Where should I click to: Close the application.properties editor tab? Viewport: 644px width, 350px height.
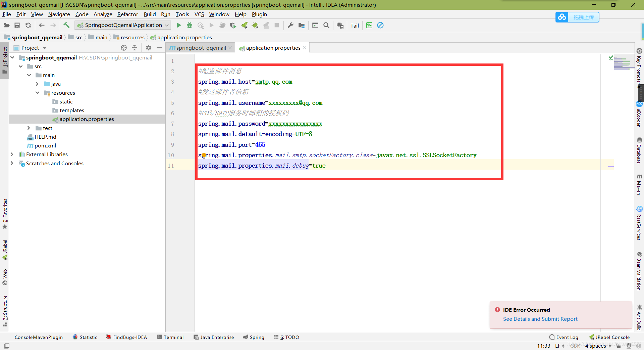point(305,48)
